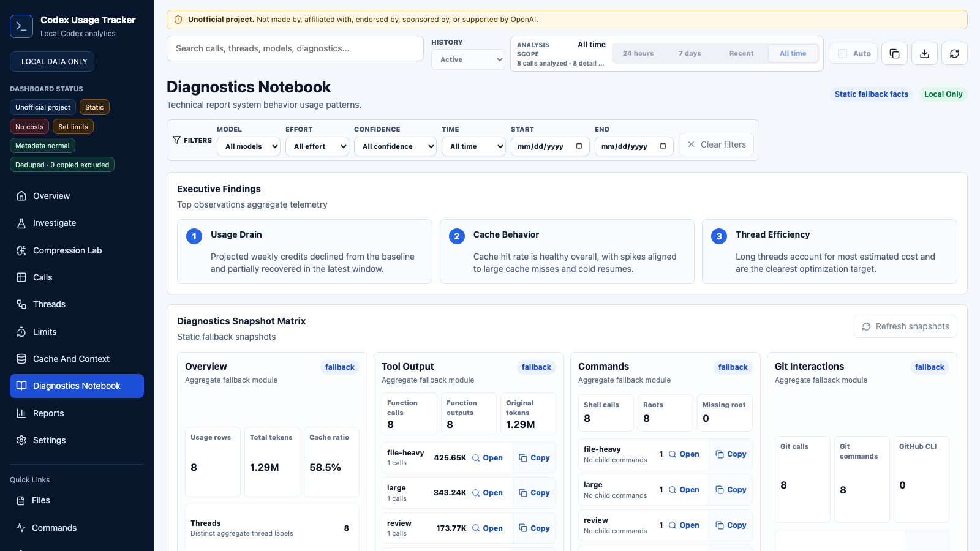This screenshot has height=551, width=980.
Task: Open the History Active dropdown
Action: (x=468, y=59)
